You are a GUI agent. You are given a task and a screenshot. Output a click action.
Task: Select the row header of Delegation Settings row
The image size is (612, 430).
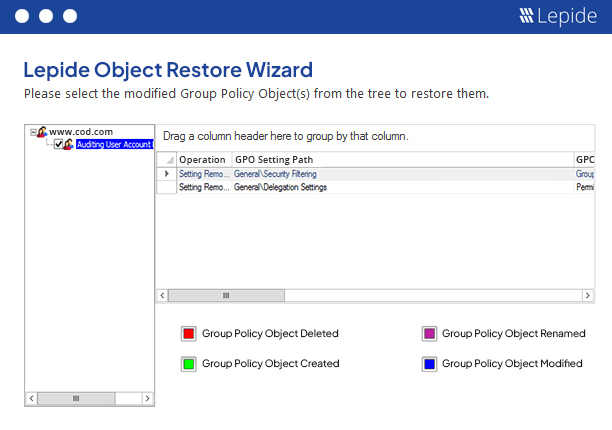tap(167, 187)
